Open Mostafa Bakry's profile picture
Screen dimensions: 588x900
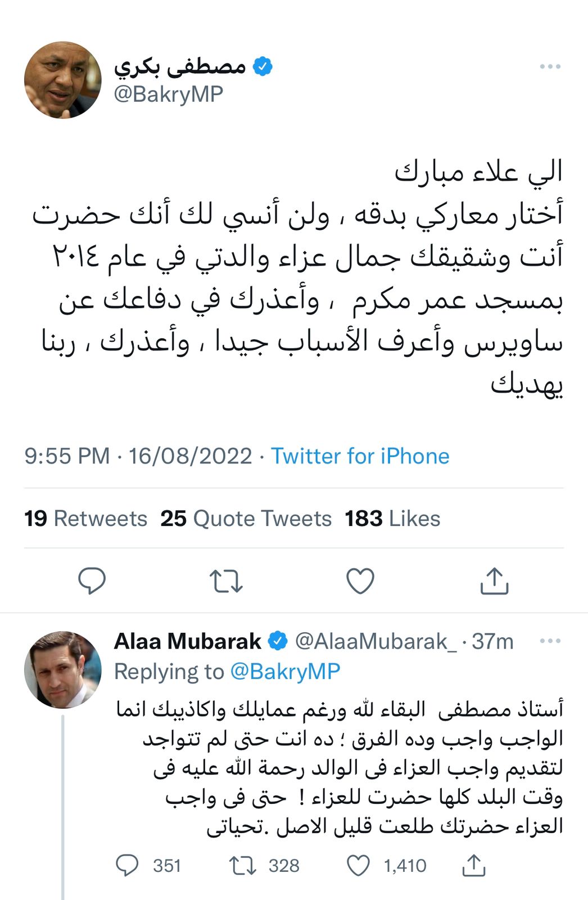click(x=62, y=80)
